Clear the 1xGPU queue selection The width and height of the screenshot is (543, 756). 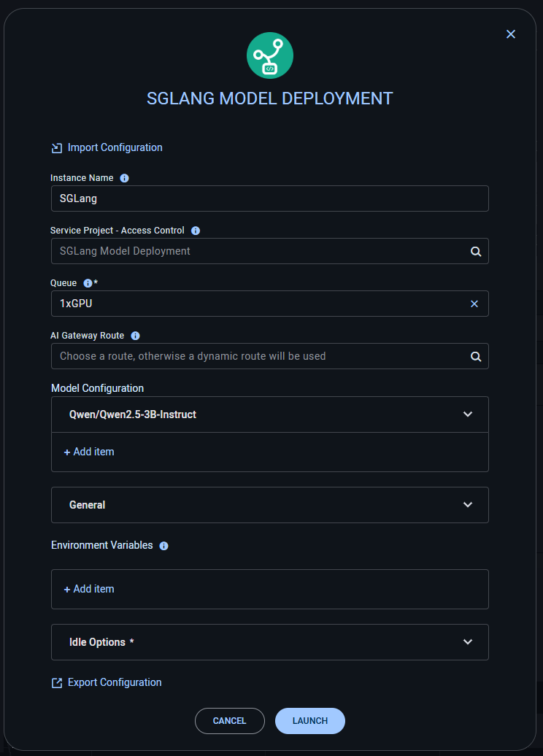point(474,304)
